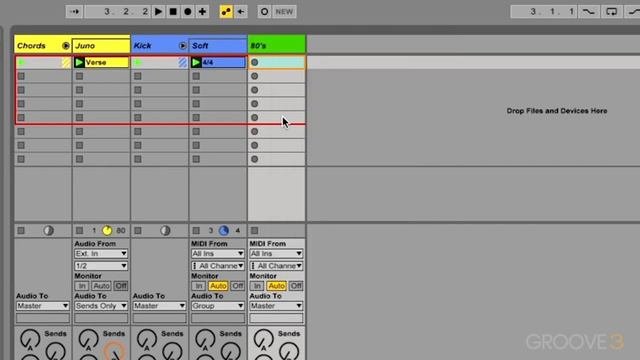
Task: Open the Soft Audio To Group dropdown
Action: click(x=218, y=306)
